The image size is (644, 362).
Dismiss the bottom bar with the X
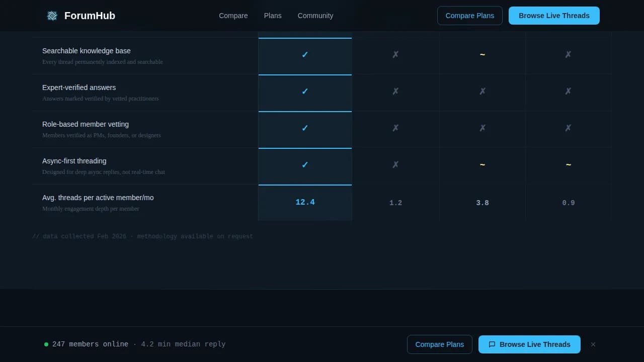(593, 344)
